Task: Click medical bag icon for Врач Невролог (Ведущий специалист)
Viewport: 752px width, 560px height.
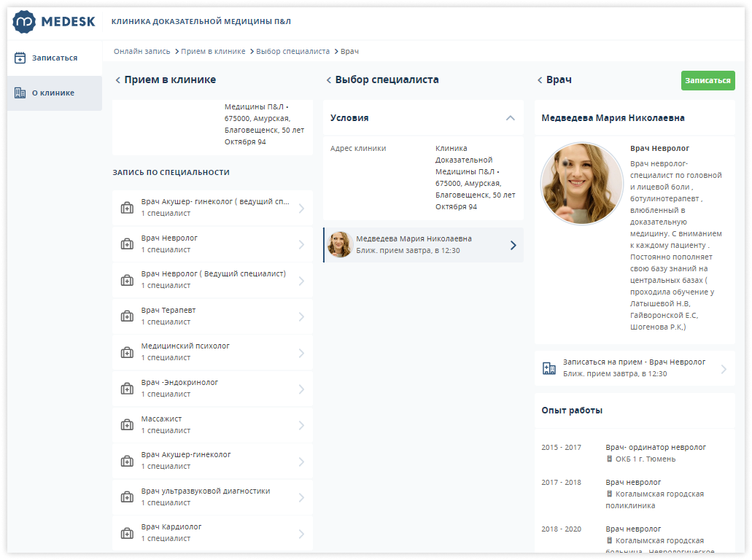Action: pos(127,280)
